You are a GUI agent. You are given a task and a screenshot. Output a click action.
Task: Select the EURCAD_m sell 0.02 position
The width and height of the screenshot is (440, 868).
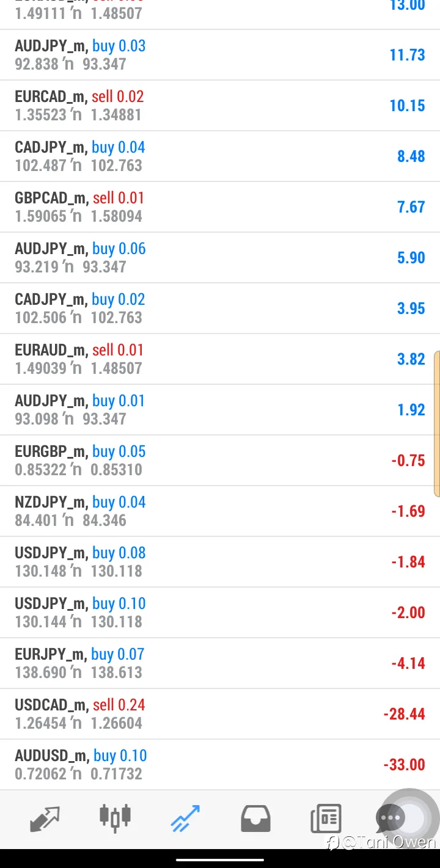220,106
